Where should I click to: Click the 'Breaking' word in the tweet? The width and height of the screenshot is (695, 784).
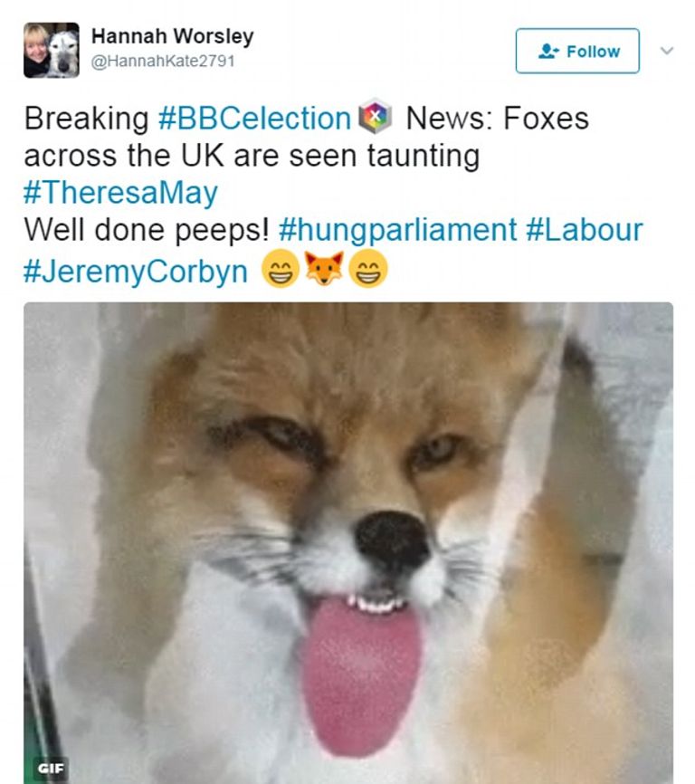click(86, 119)
